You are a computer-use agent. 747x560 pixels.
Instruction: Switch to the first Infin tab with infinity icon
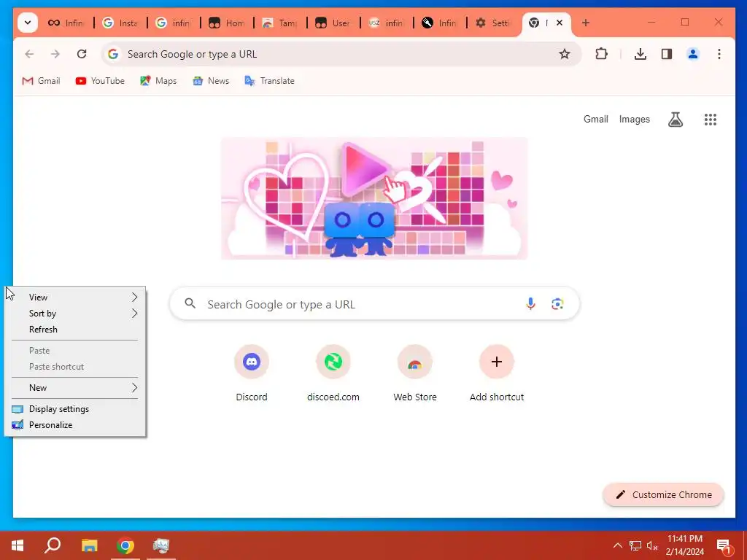click(66, 23)
